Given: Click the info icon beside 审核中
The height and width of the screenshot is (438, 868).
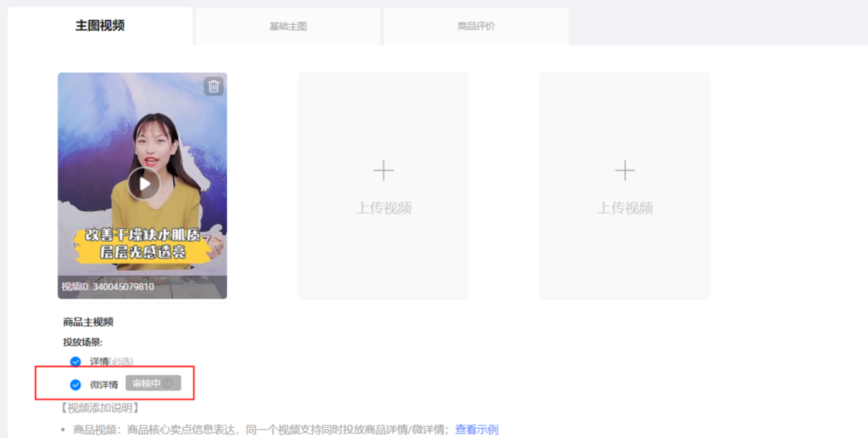Looking at the screenshot, I should click(168, 383).
